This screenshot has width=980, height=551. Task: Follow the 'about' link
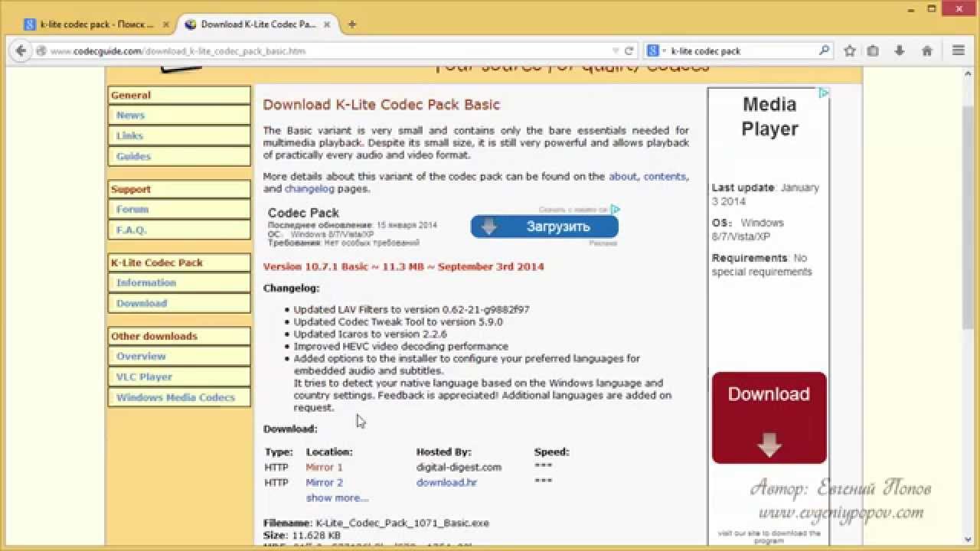point(622,177)
